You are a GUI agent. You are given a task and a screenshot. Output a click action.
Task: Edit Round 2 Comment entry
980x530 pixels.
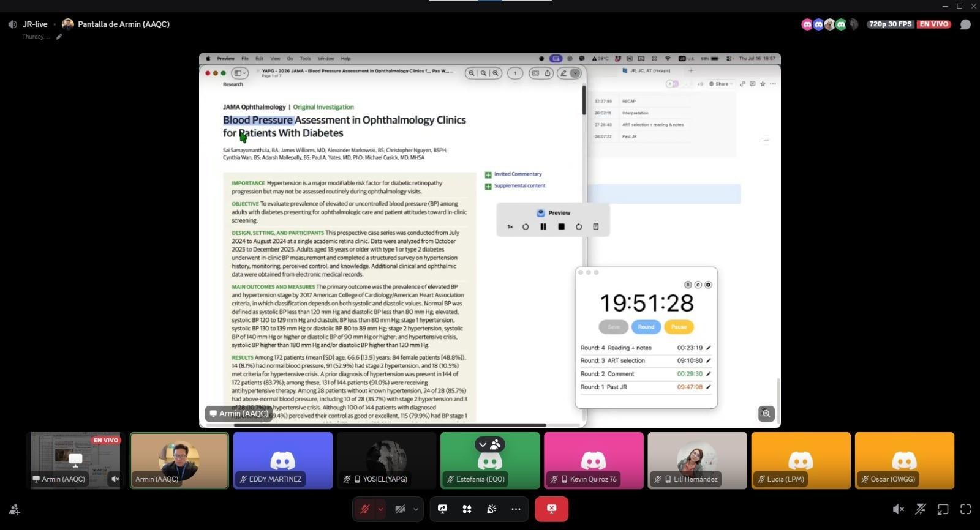coord(709,374)
